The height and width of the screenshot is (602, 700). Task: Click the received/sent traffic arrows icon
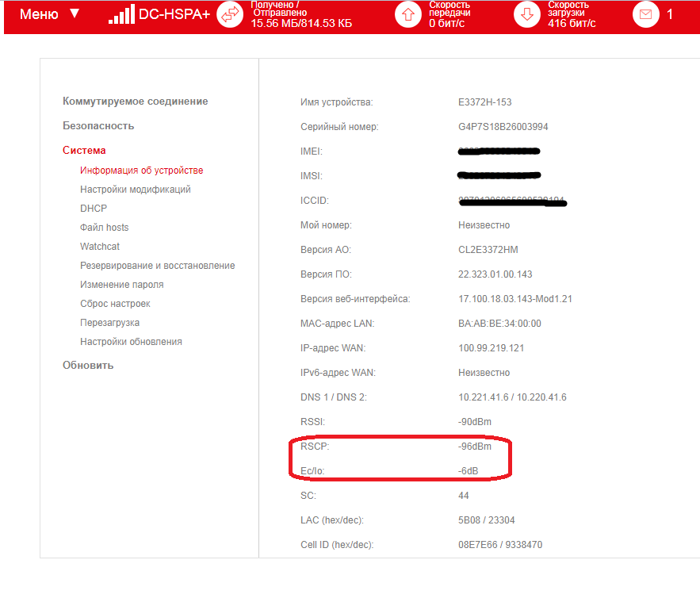(230, 14)
